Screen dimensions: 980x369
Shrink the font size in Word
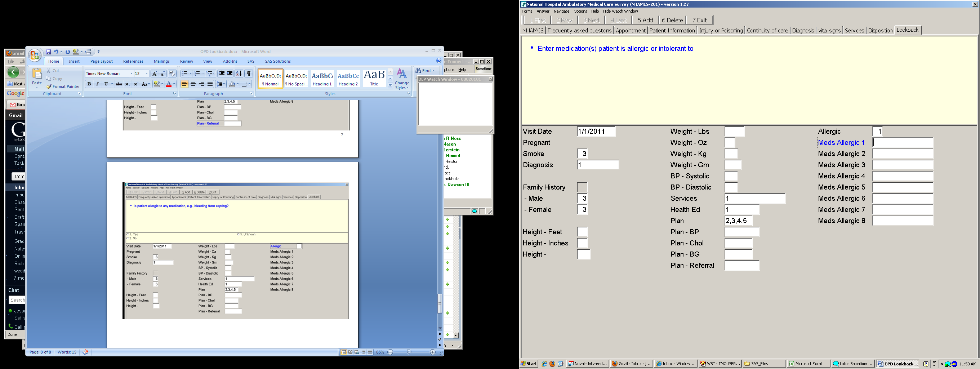pyautogui.click(x=162, y=74)
